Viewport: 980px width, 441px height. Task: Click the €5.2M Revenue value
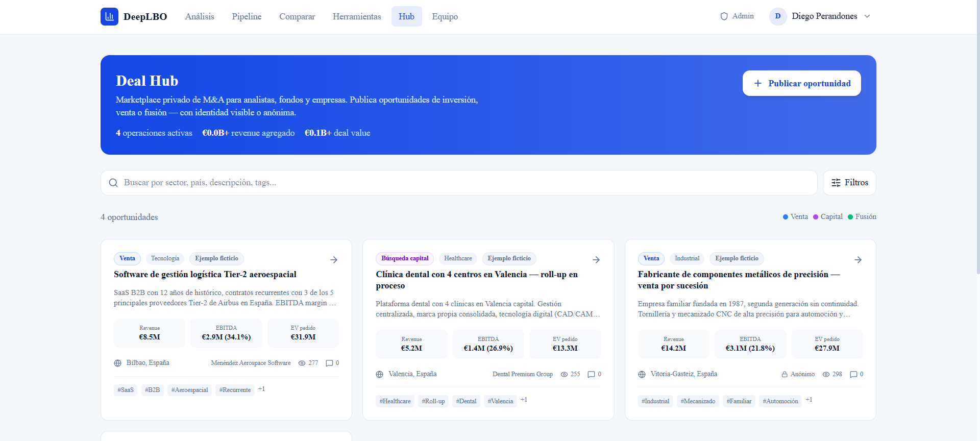(411, 348)
